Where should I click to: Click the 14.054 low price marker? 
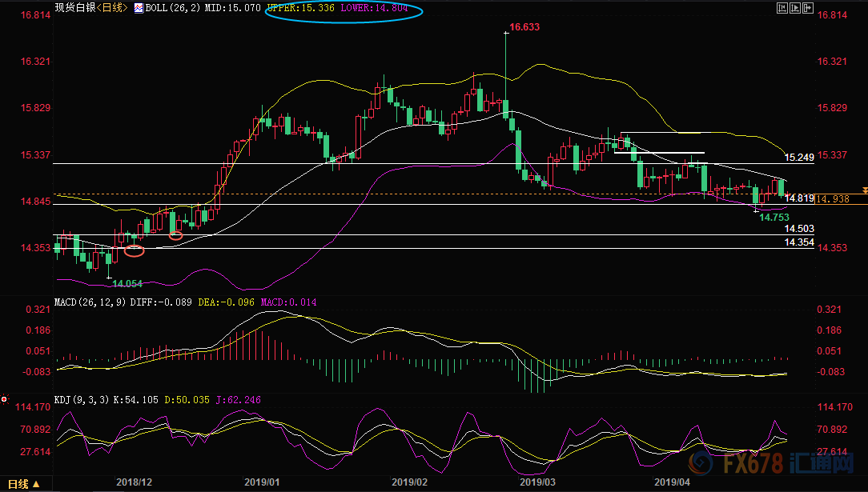pyautogui.click(x=127, y=284)
